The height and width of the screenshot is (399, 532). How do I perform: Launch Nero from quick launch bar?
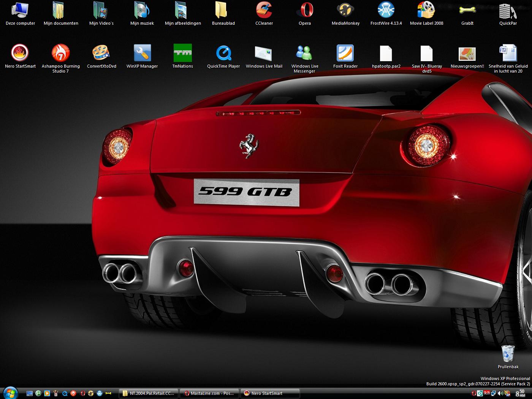click(x=73, y=393)
